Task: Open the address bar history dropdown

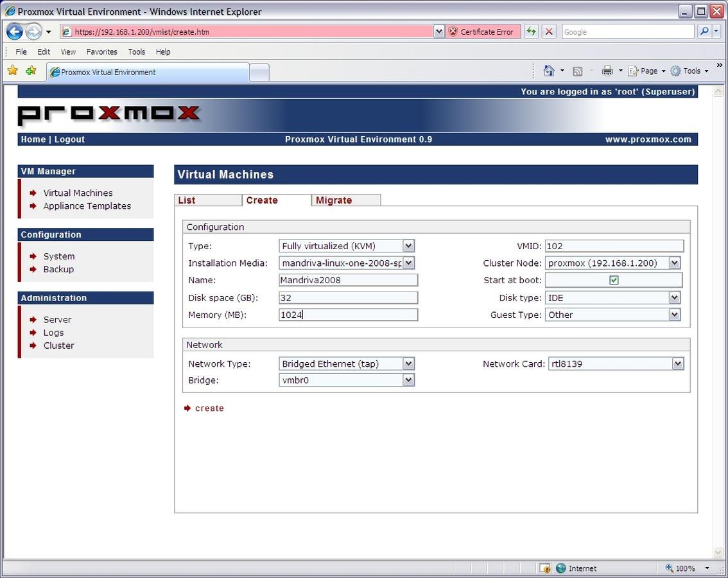Action: pyautogui.click(x=438, y=31)
